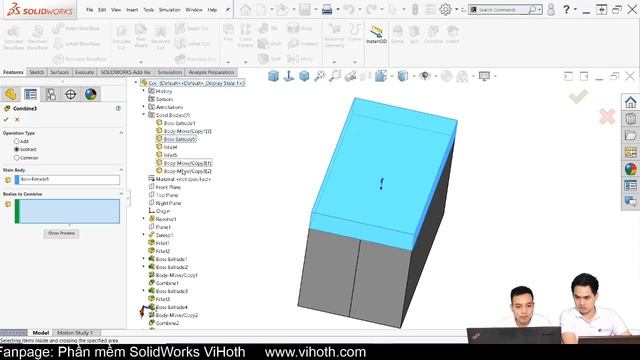Expand the Sweep1 feature node
The width and height of the screenshot is (640, 360).
pyautogui.click(x=144, y=235)
